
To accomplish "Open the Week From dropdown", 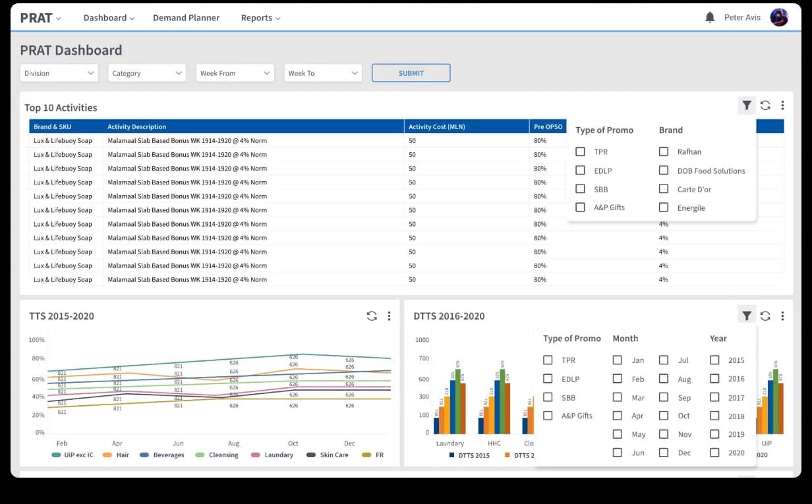I will pos(235,73).
